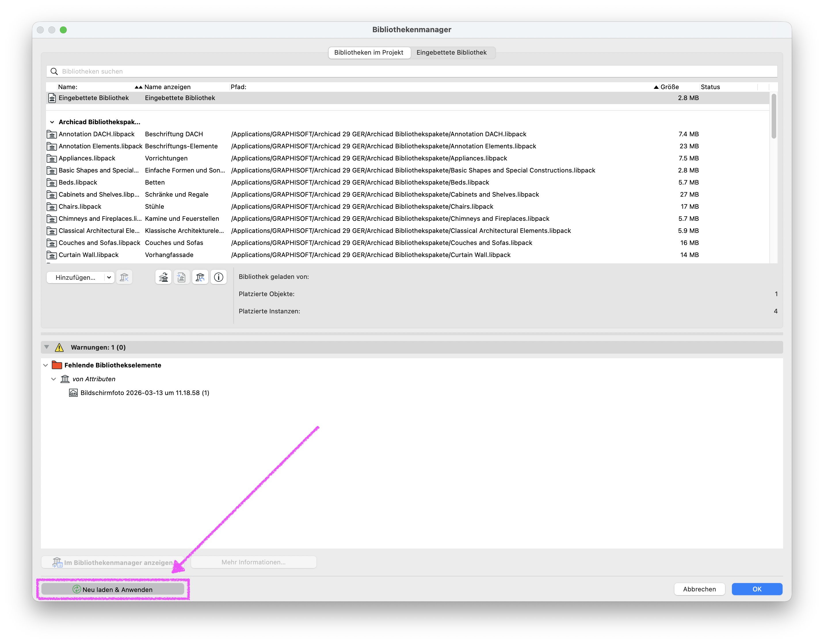Click the Warnungen: 1 (0) header text

pyautogui.click(x=98, y=347)
